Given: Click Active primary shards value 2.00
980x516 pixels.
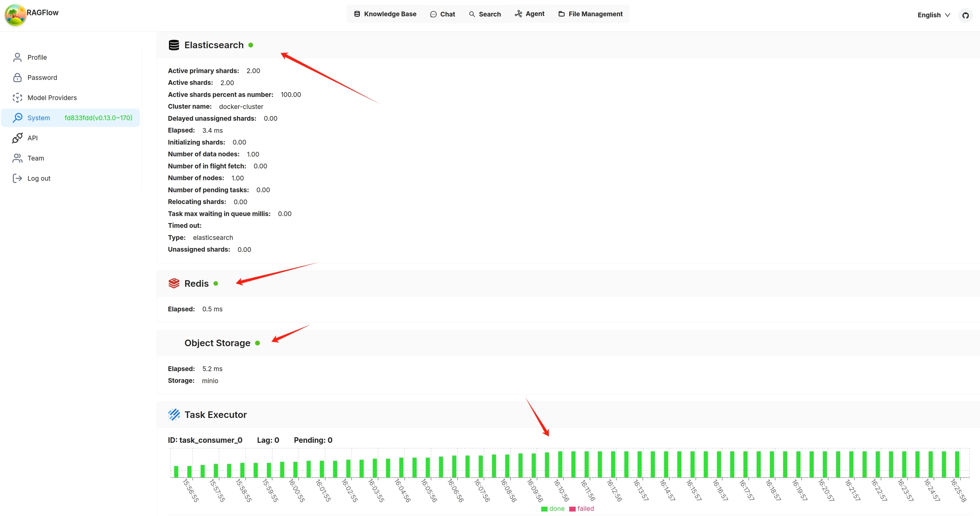Looking at the screenshot, I should coord(253,71).
